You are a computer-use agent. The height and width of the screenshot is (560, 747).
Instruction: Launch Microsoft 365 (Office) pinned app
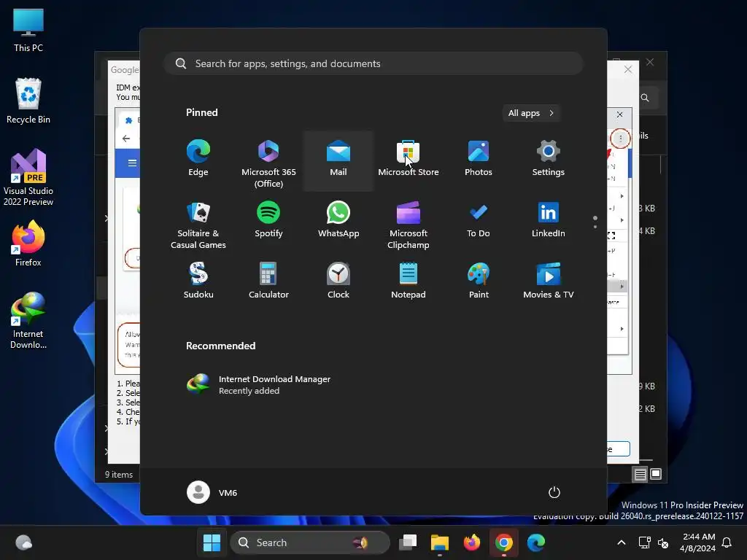[x=268, y=162]
